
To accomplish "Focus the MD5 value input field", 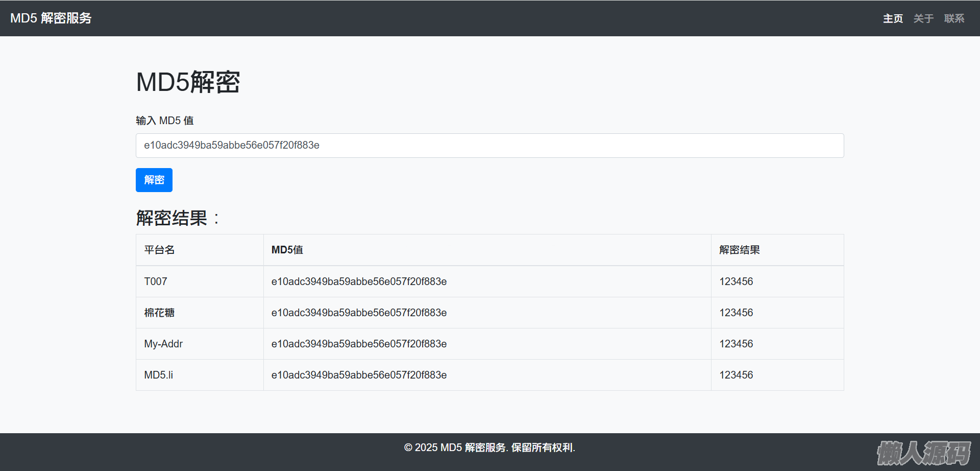I will (x=489, y=146).
